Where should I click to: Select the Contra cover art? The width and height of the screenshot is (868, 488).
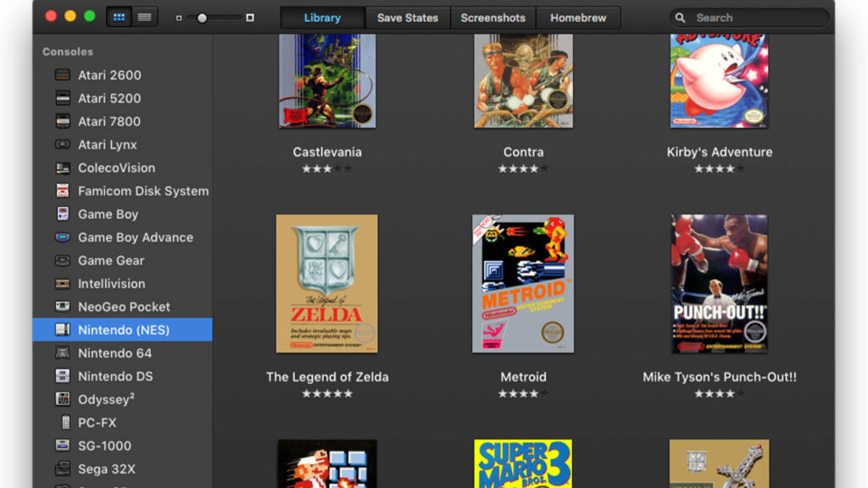click(x=523, y=80)
